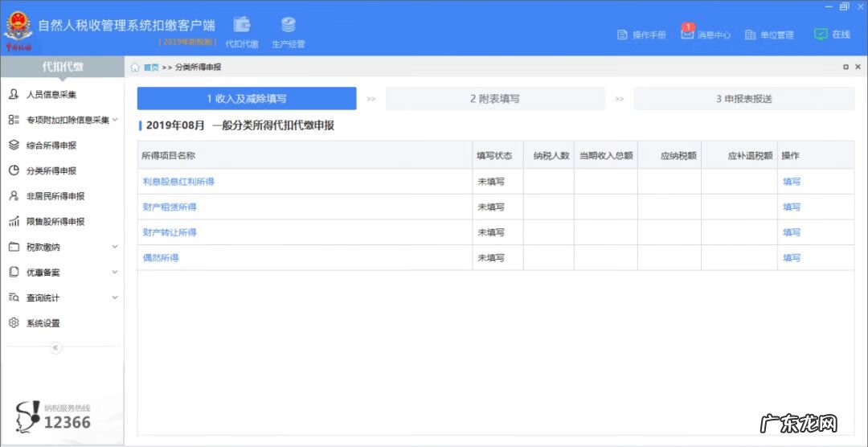Expand the 查询统计 submenu arrow
Screen dimensions: 868x447
(115, 297)
